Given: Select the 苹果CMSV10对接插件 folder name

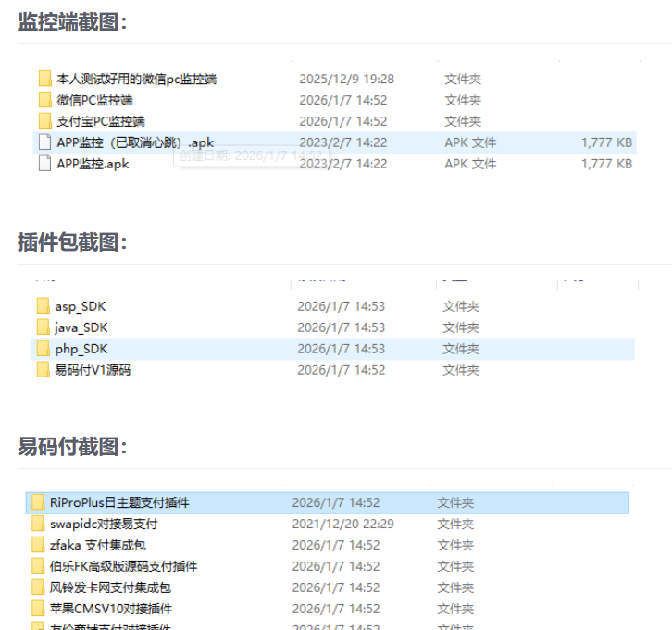Looking at the screenshot, I should point(110,609).
